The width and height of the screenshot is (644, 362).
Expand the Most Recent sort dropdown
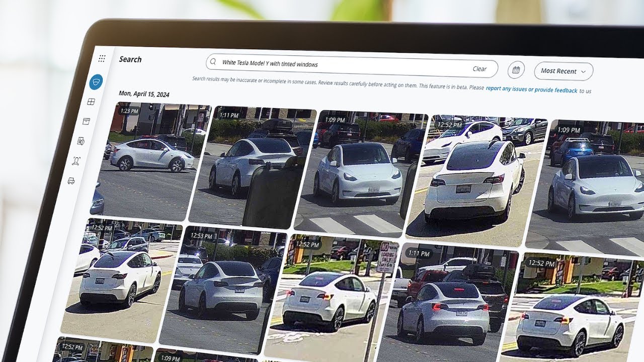coord(563,71)
